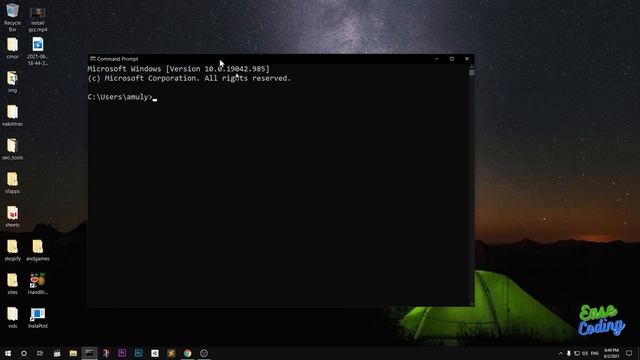Open the seo_tools folder on desktop
Viewport: 640px width, 360px height.
pos(12,149)
